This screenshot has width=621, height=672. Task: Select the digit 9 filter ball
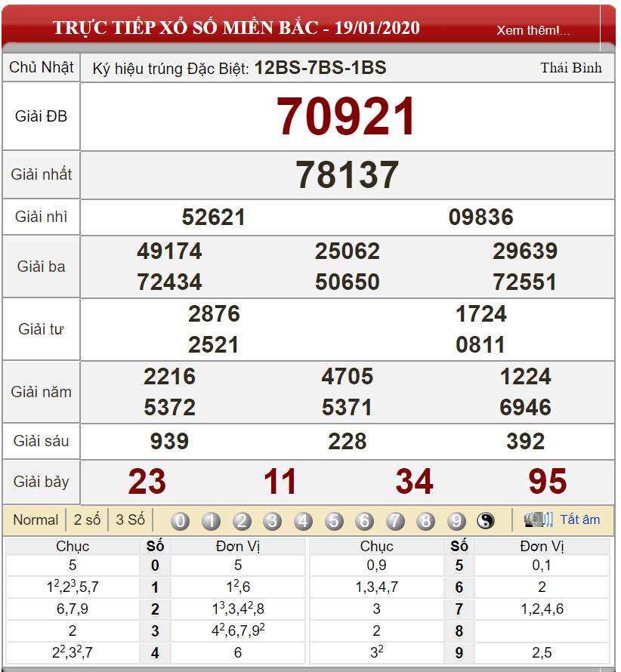pos(456,521)
